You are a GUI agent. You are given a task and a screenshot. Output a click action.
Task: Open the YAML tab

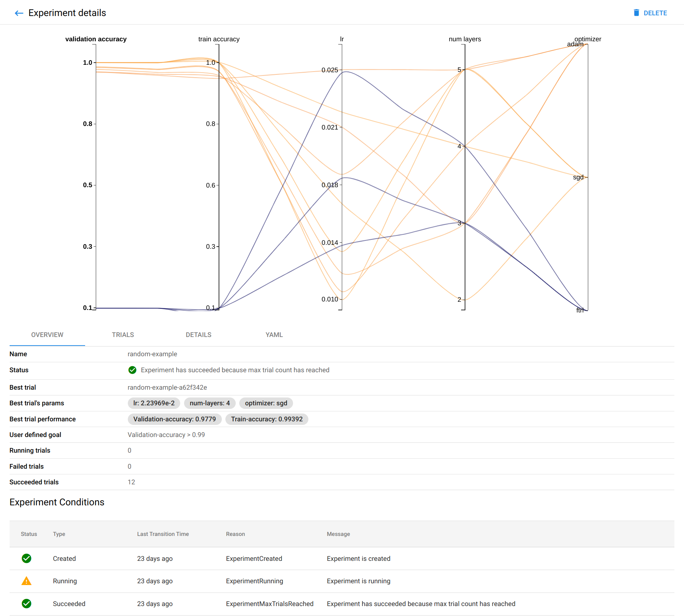click(274, 335)
